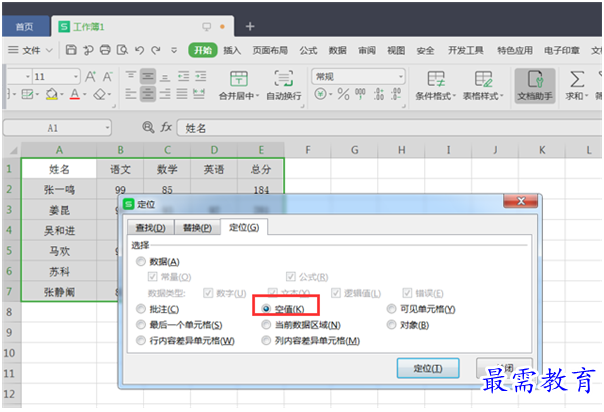Open the quick access toolbar customize dropdown

coord(174,50)
